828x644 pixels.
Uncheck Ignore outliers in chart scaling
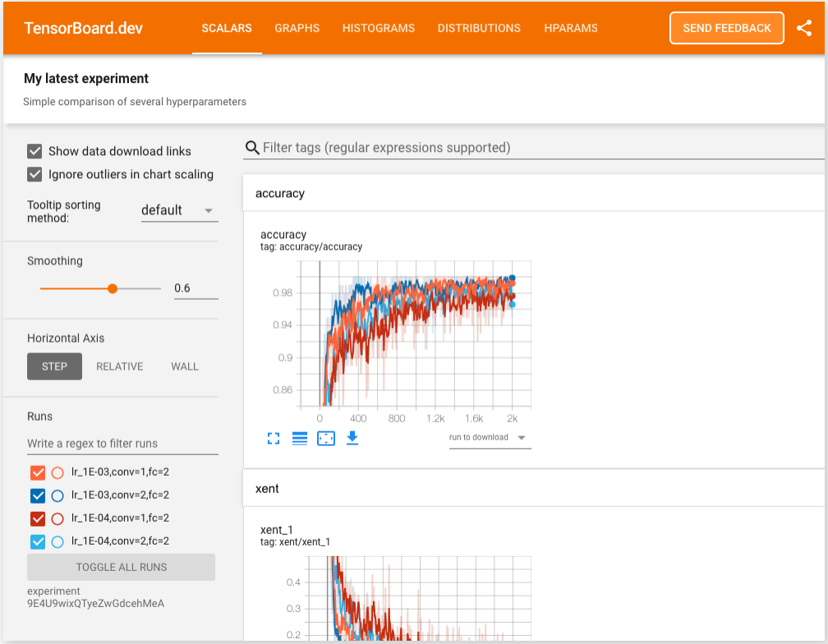click(34, 174)
